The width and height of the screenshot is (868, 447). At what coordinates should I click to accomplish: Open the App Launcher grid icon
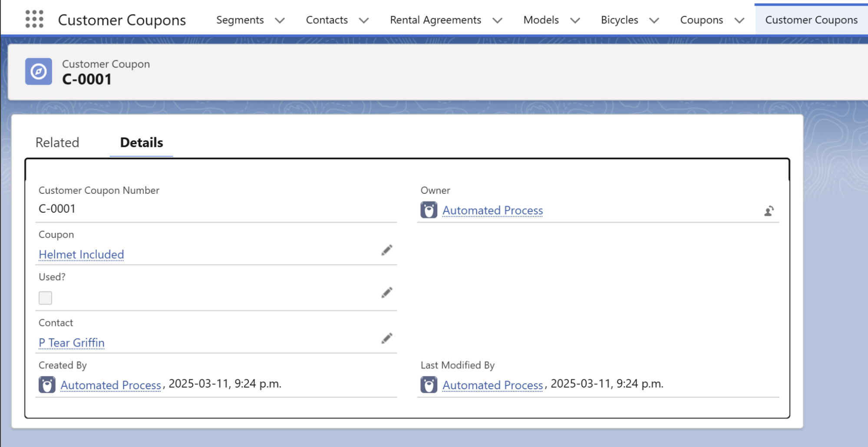[x=34, y=19]
